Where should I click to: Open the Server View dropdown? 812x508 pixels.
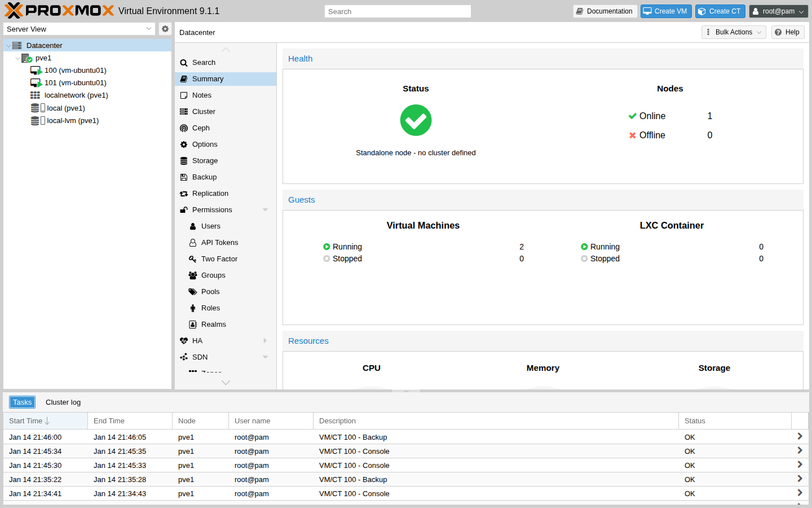[x=79, y=29]
